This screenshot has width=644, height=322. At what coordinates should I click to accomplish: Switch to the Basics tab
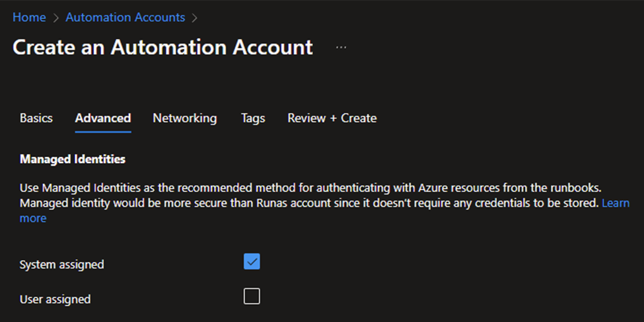[x=36, y=118]
